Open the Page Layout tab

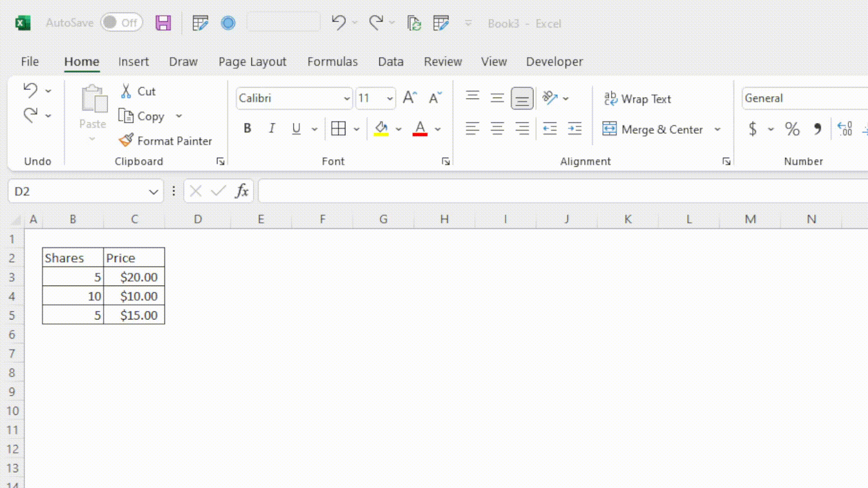pyautogui.click(x=252, y=61)
